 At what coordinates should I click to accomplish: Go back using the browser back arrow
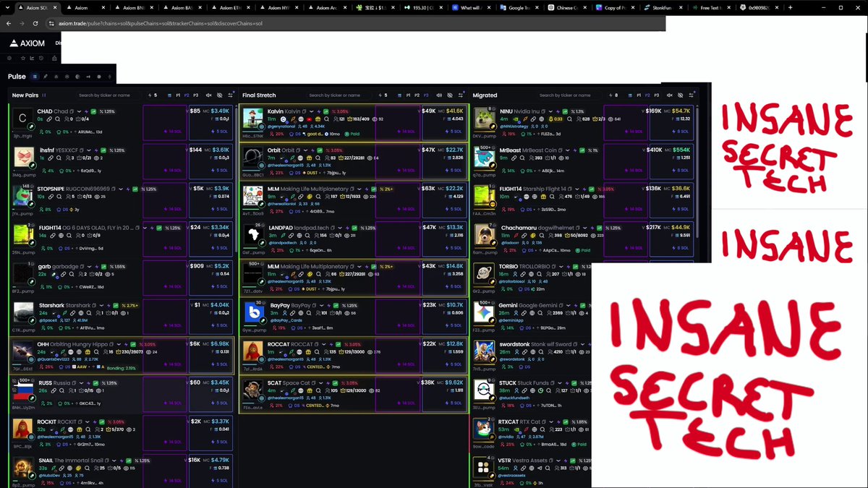point(9,23)
